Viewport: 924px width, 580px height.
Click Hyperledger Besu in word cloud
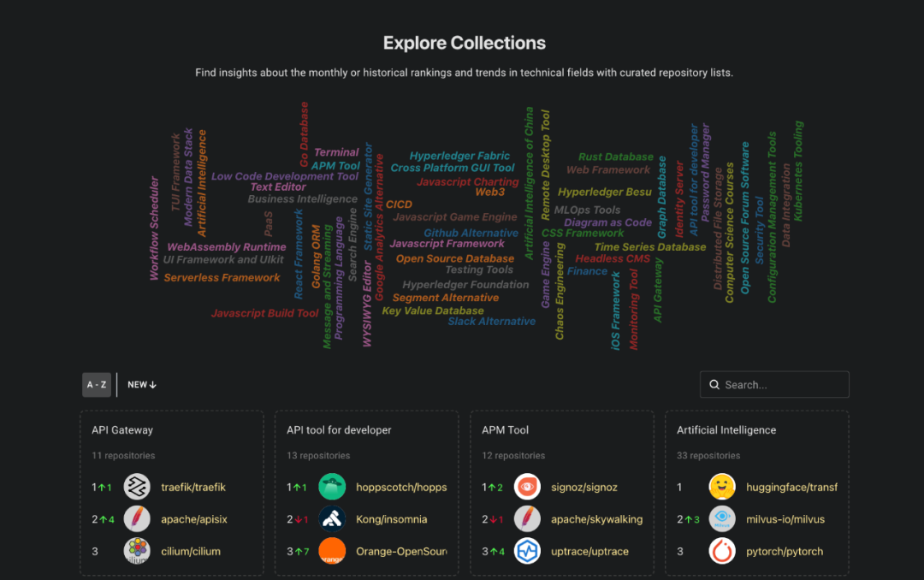pyautogui.click(x=605, y=192)
